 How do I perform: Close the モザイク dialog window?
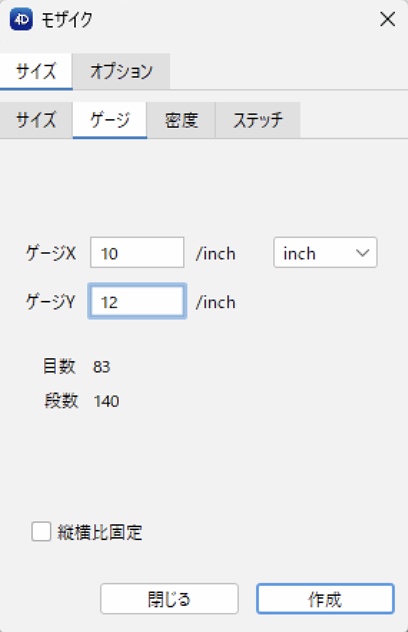387,19
